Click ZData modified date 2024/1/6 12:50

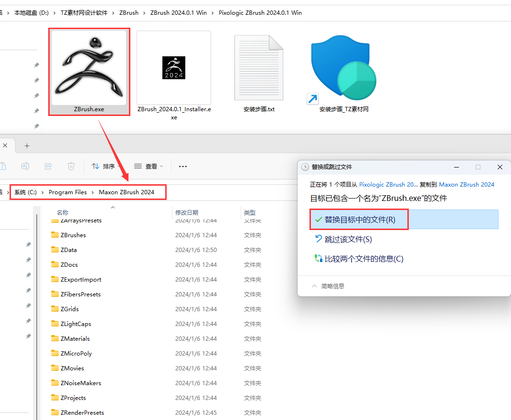click(x=196, y=250)
